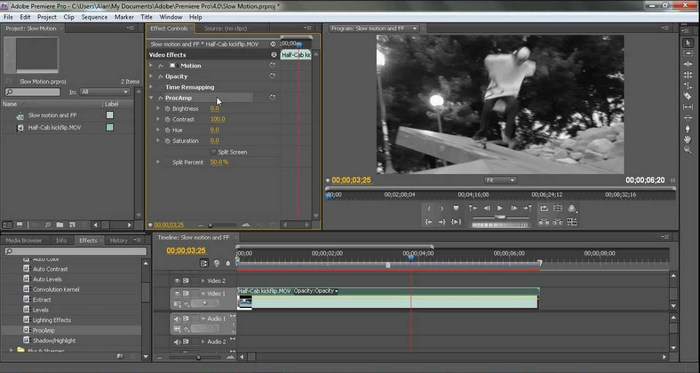Image resolution: width=700 pixels, height=373 pixels.
Task: Switch to the Source: (no clips) tab
Action: [x=225, y=28]
